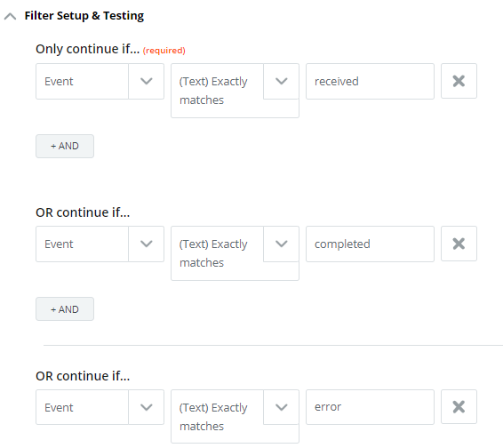Screen dimensions: 503x448
Task: Open Event dropdown arrow in error row
Action: [x=147, y=407]
